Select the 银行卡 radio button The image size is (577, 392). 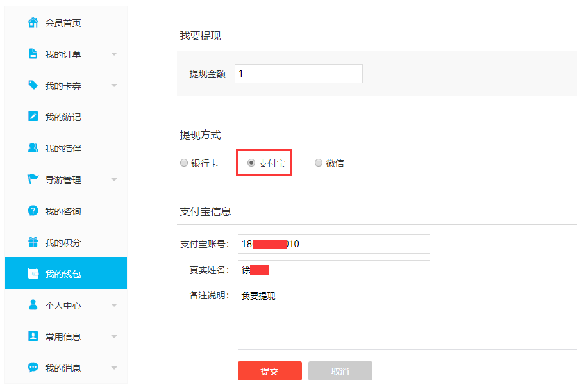pyautogui.click(x=184, y=163)
